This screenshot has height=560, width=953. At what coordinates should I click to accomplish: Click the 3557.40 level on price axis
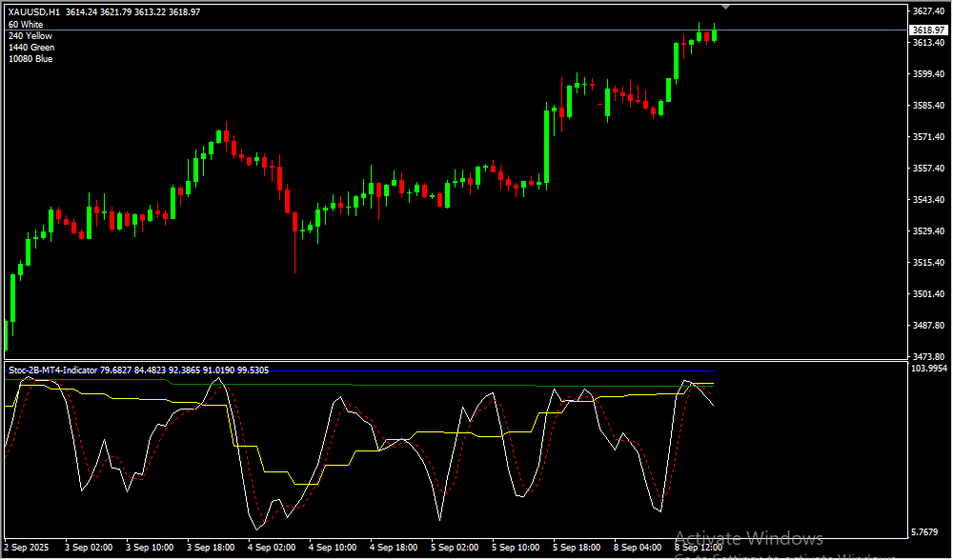coord(927,169)
